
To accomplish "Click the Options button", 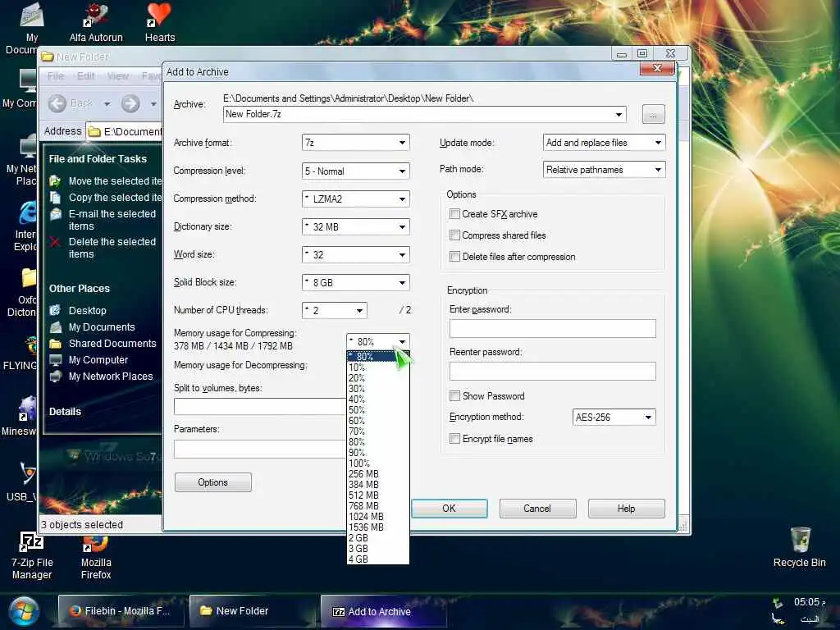I will point(212,482).
